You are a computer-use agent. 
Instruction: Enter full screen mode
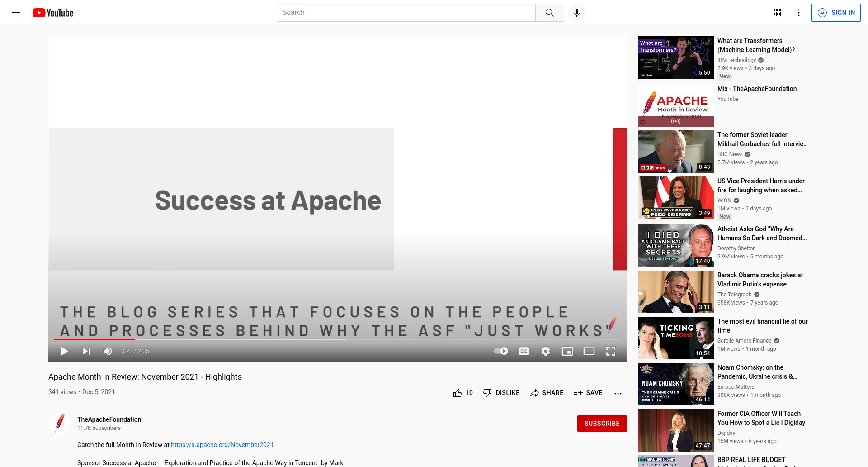tap(611, 351)
